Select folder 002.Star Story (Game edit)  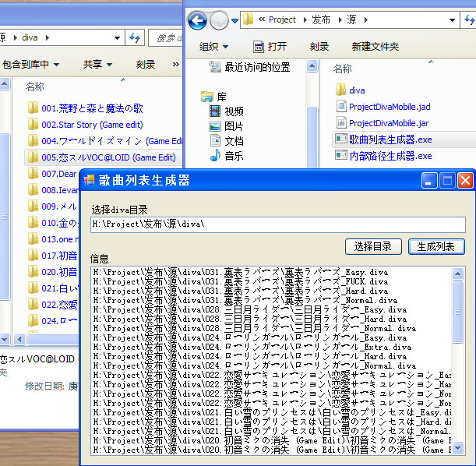click(x=85, y=125)
